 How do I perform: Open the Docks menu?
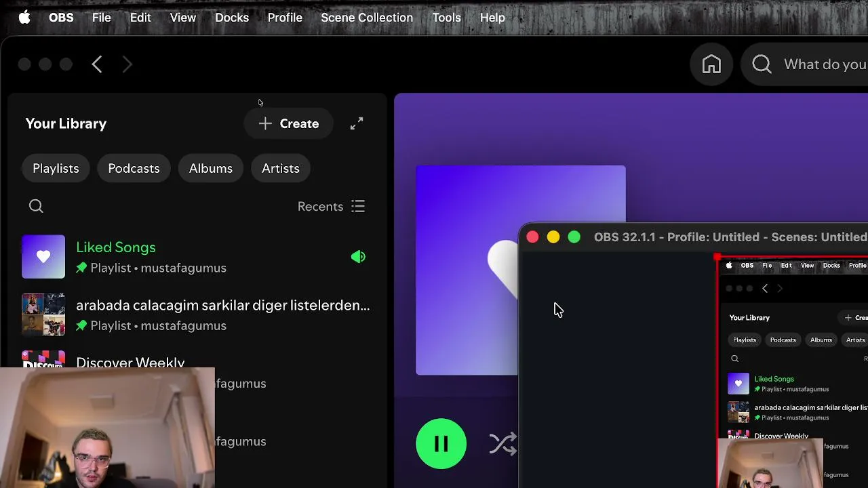[232, 18]
